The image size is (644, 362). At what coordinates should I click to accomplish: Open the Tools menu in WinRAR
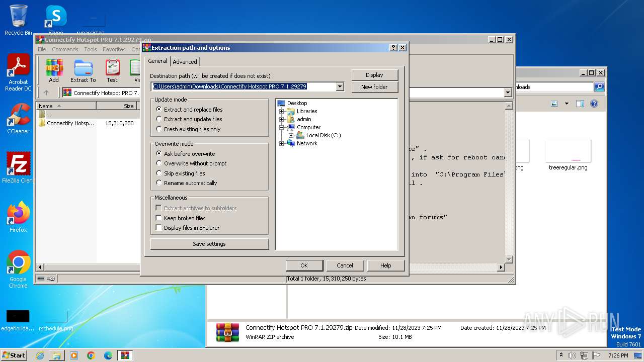(x=91, y=49)
